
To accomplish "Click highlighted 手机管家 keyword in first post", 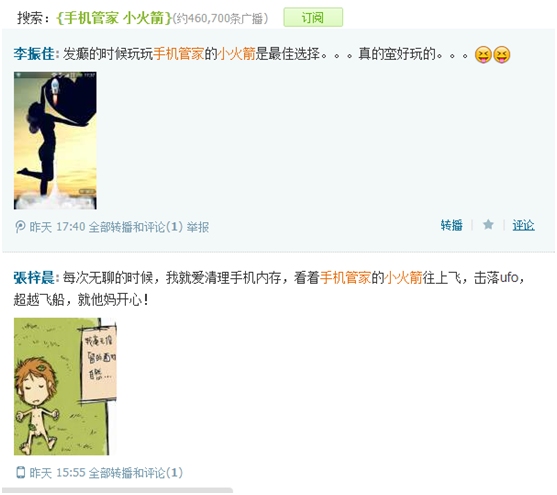I will pyautogui.click(x=179, y=54).
